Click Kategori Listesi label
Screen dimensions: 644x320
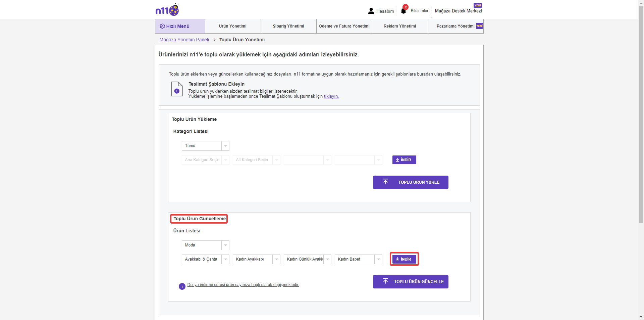coord(191,131)
